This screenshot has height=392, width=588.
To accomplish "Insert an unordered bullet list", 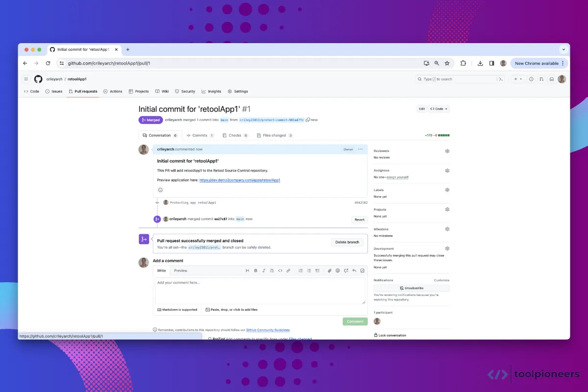I will pos(309,270).
